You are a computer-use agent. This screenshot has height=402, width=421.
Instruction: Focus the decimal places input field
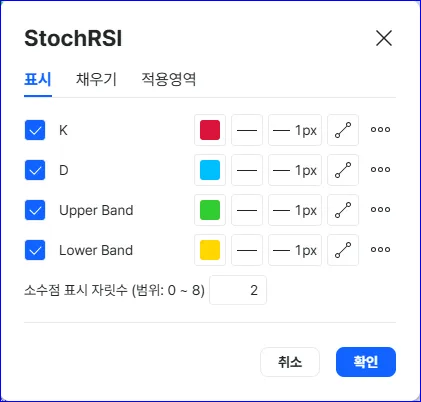(238, 290)
